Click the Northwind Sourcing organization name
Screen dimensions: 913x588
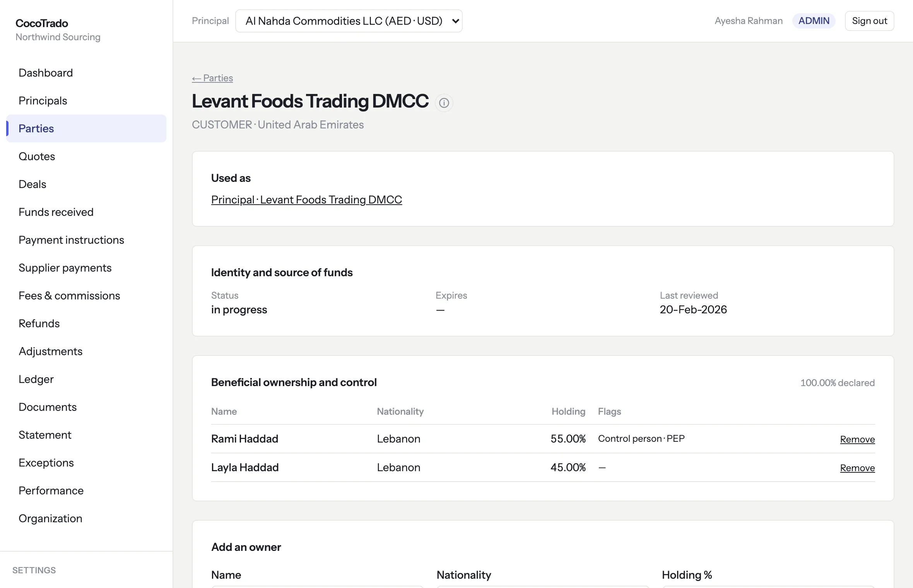(x=58, y=37)
